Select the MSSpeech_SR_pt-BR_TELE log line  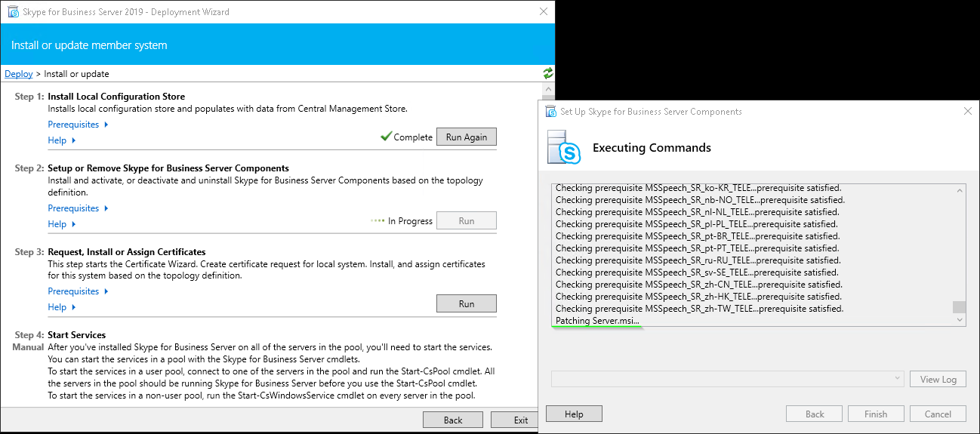click(x=698, y=236)
